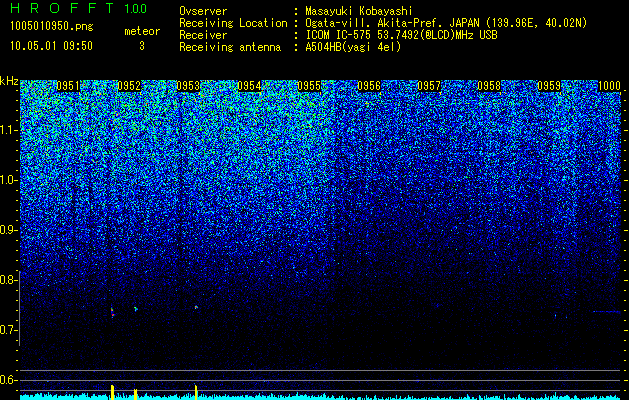Click the 0959 time marker
Viewport: 629px width, 400px height.
pyautogui.click(x=549, y=86)
